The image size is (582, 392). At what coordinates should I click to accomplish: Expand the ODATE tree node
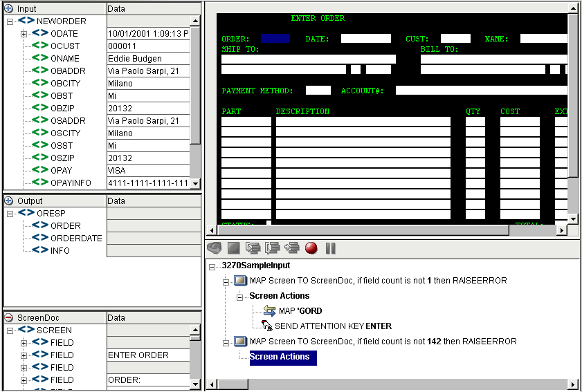(24, 34)
